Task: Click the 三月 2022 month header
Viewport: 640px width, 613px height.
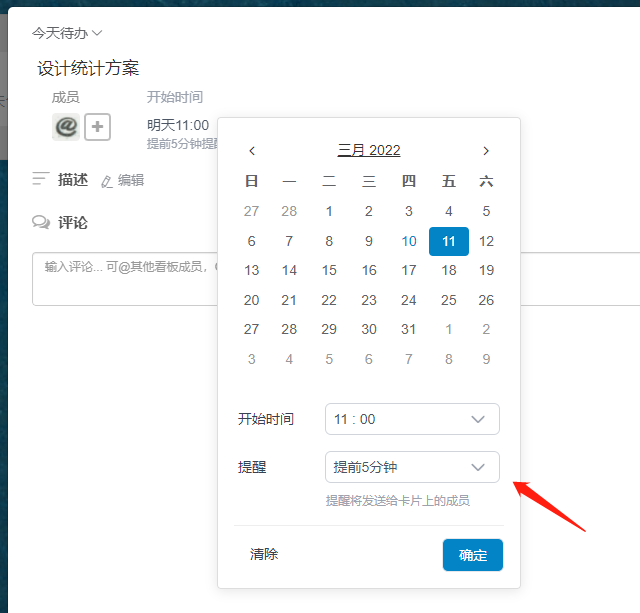Action: tap(369, 151)
